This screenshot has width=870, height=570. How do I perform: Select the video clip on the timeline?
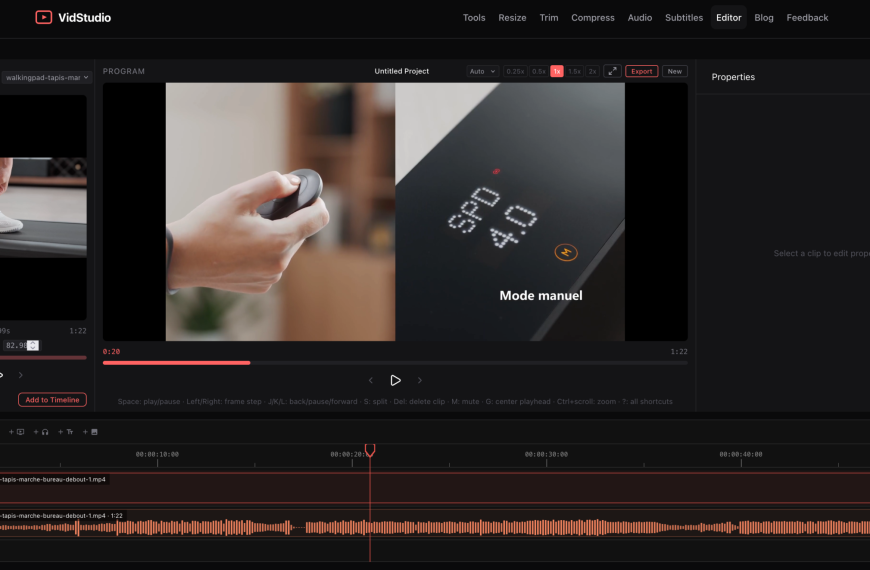435,488
